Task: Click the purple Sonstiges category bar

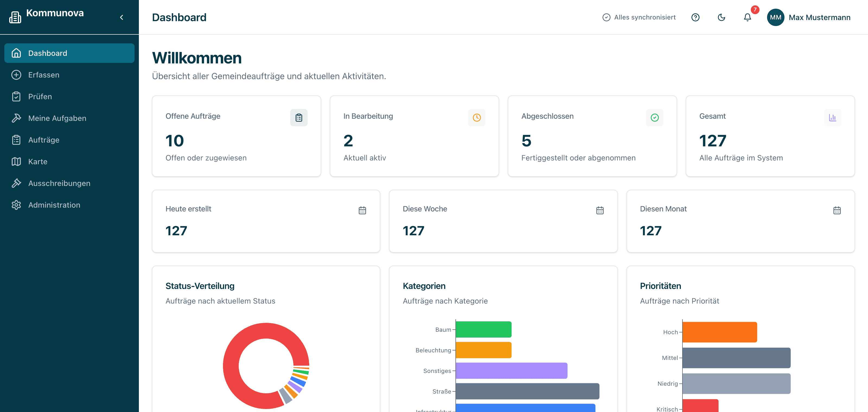Action: (x=512, y=371)
